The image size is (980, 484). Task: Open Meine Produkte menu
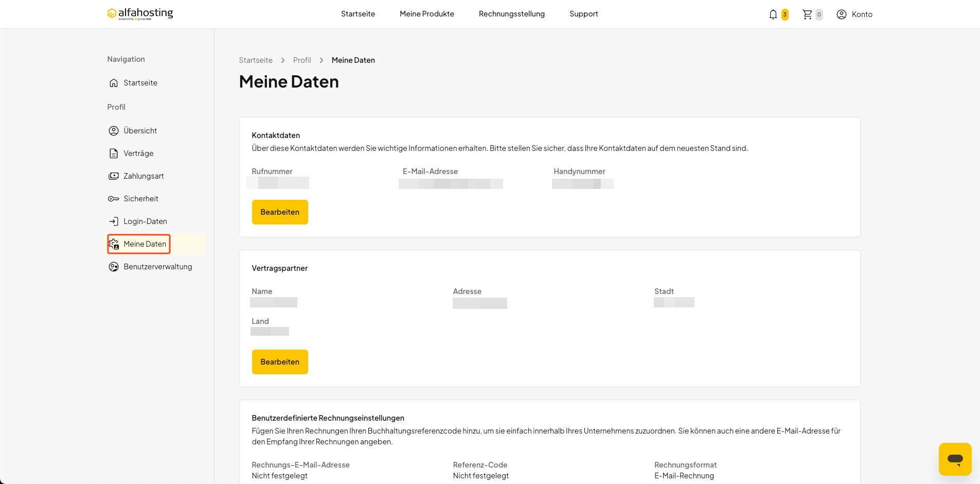427,14
